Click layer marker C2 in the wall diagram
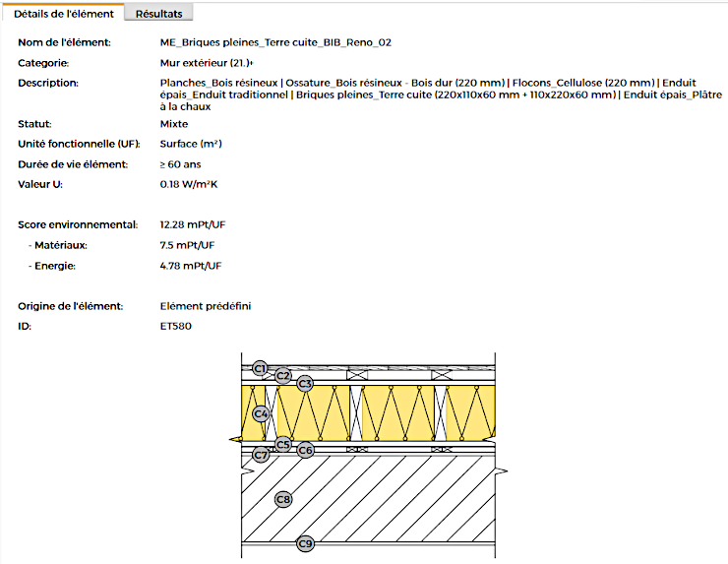Viewport: 728px width, 564px height. 282,375
